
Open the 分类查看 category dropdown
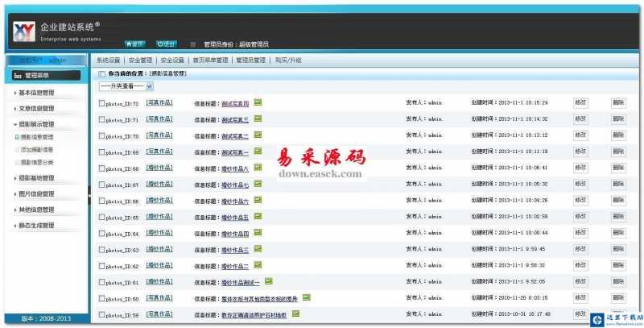pyautogui.click(x=126, y=86)
